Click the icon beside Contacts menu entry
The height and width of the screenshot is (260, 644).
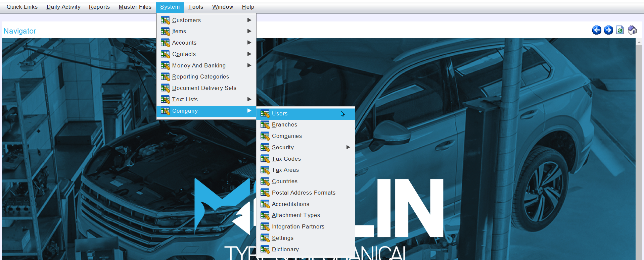click(x=165, y=54)
